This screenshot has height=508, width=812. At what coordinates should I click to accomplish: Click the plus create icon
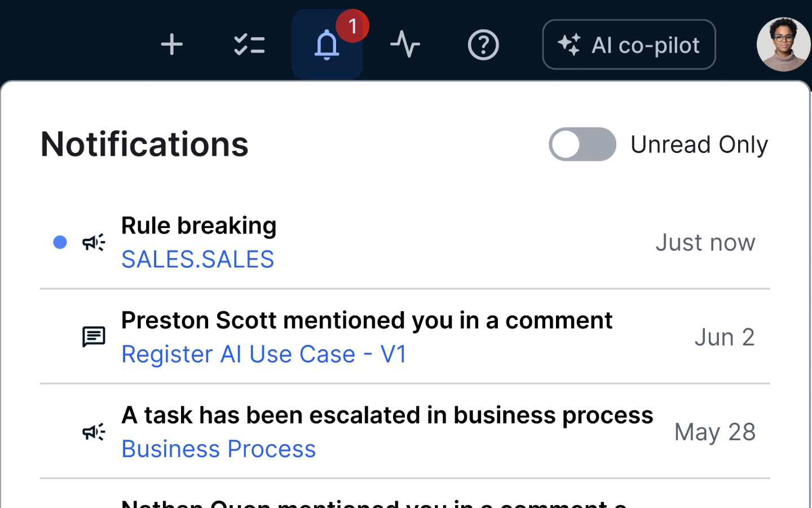click(171, 45)
